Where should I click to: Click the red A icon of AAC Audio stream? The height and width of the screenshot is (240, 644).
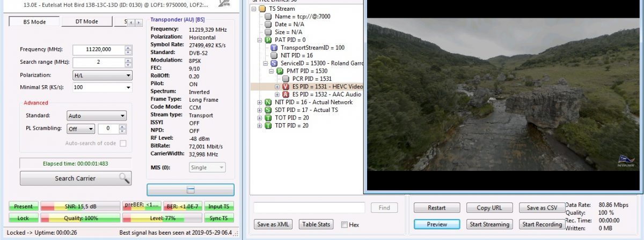pyautogui.click(x=286, y=94)
